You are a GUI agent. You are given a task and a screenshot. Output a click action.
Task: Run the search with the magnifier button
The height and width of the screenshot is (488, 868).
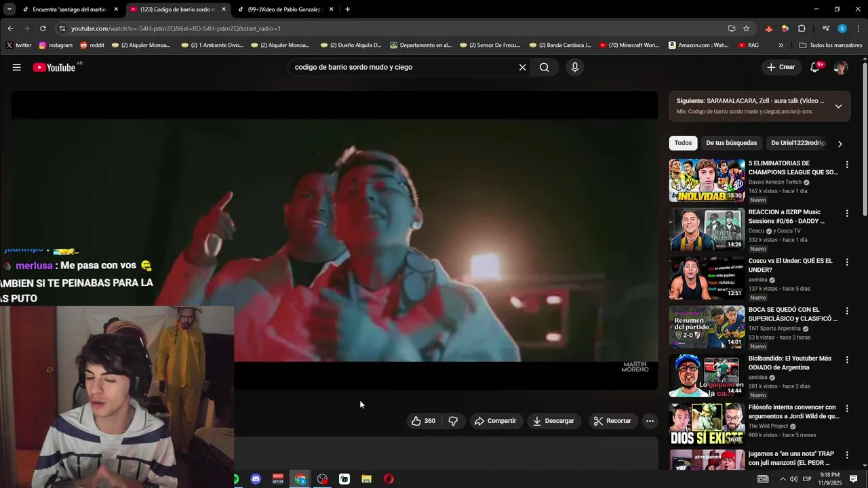point(545,67)
